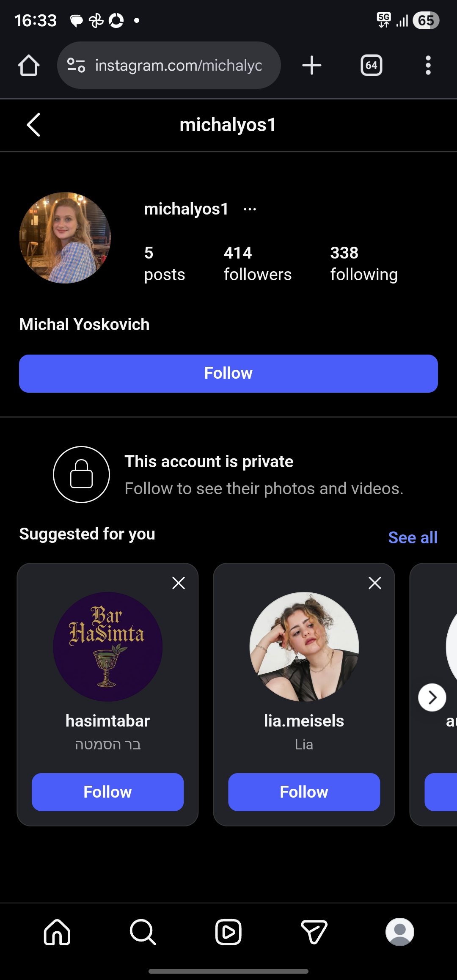
Task: Follow the hasimtabar account
Action: (107, 792)
